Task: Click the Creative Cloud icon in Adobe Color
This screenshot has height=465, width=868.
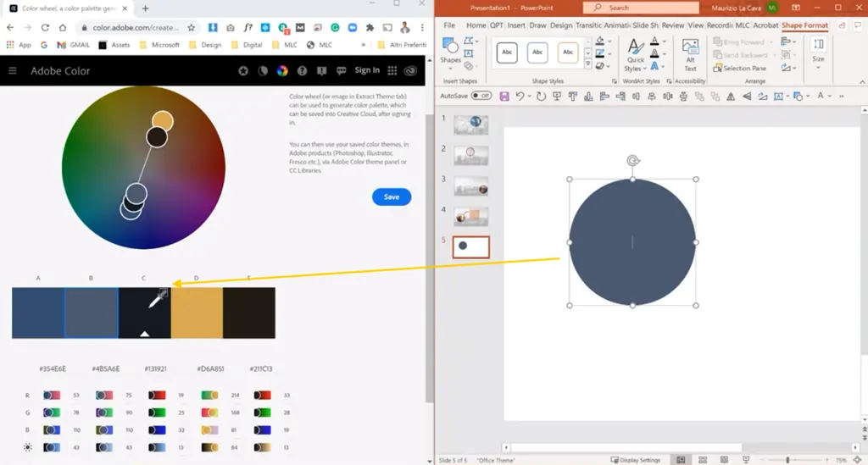Action: (410, 70)
